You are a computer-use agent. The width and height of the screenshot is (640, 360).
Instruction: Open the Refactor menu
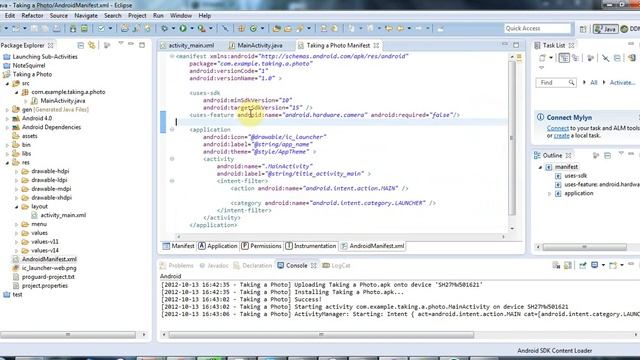click(x=32, y=16)
